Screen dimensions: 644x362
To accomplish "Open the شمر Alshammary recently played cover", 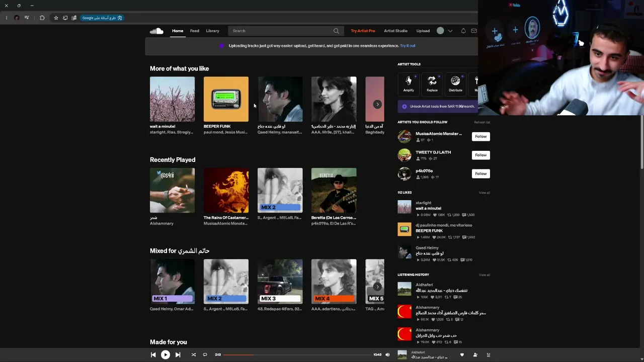I will [172, 191].
